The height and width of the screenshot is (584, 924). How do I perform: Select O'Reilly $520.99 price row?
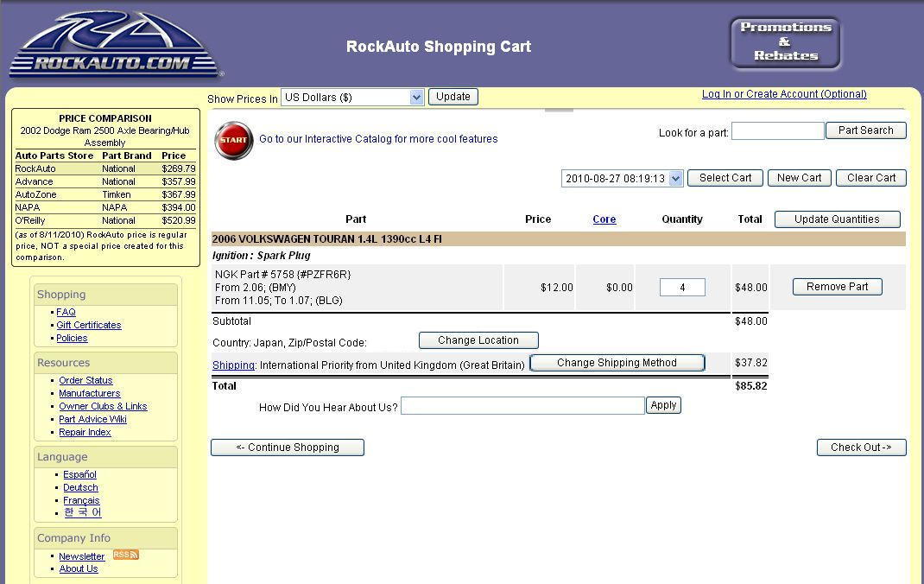pyautogui.click(x=105, y=220)
